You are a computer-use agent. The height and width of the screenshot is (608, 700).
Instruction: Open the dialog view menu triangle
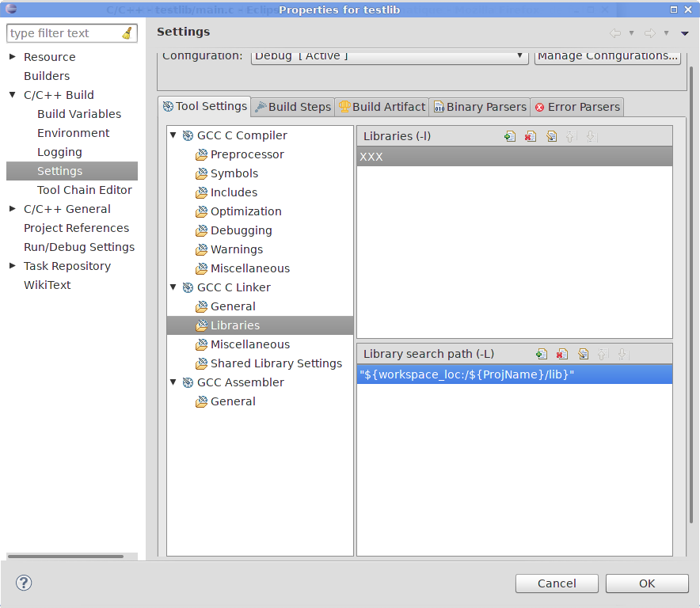pos(685,33)
